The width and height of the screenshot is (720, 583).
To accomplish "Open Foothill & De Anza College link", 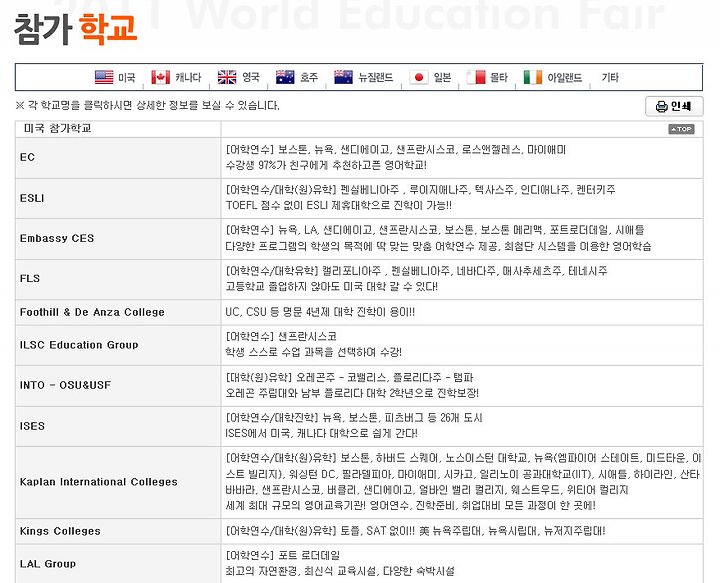I will (92, 312).
